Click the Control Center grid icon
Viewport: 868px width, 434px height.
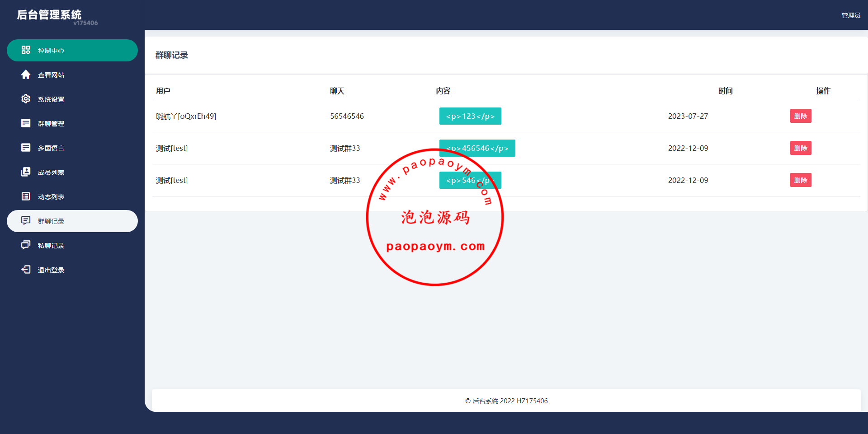tap(26, 50)
